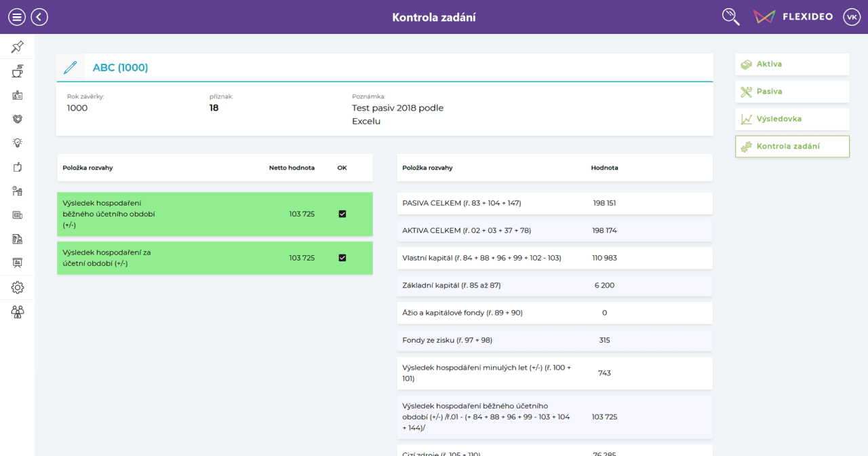This screenshot has width=868, height=456.
Task: Open the ID card sidebar item
Action: click(x=18, y=96)
